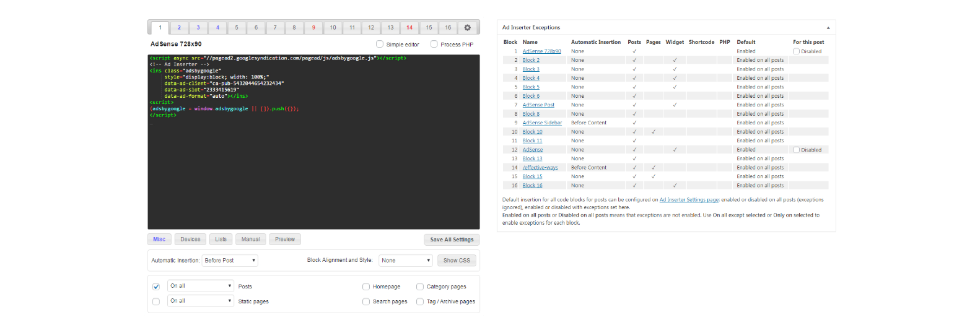The width and height of the screenshot is (980, 333).
Task: Click 'Before Content' in AdSense Sidebar row
Action: point(588,123)
